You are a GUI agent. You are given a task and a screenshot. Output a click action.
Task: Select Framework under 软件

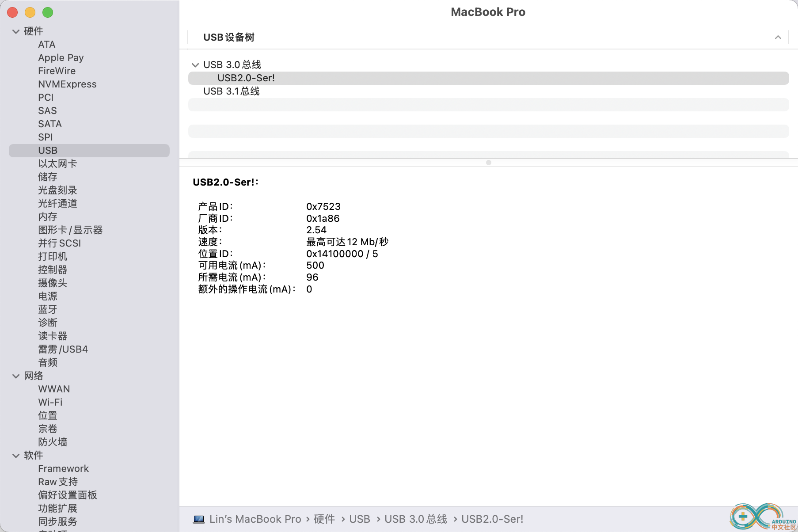click(63, 469)
